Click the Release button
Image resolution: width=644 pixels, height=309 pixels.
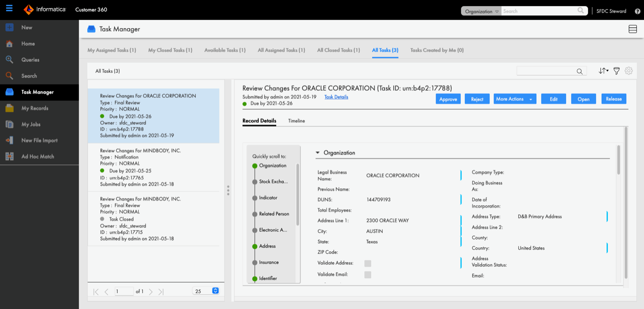pyautogui.click(x=614, y=99)
